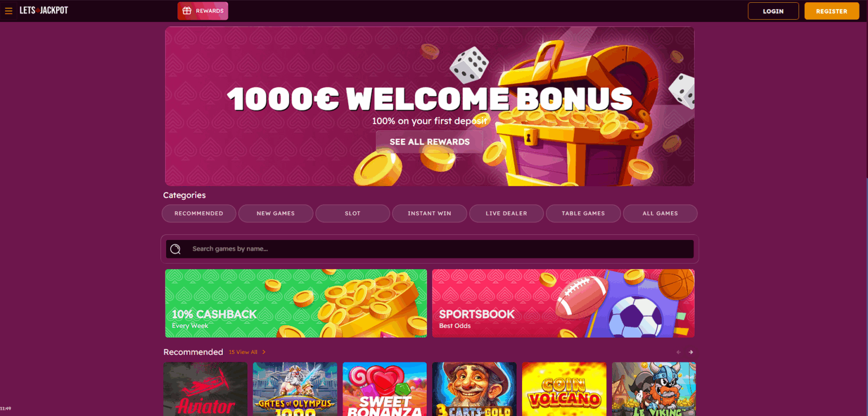This screenshot has height=416, width=868.
Task: Click the search magnifier icon
Action: click(x=175, y=249)
